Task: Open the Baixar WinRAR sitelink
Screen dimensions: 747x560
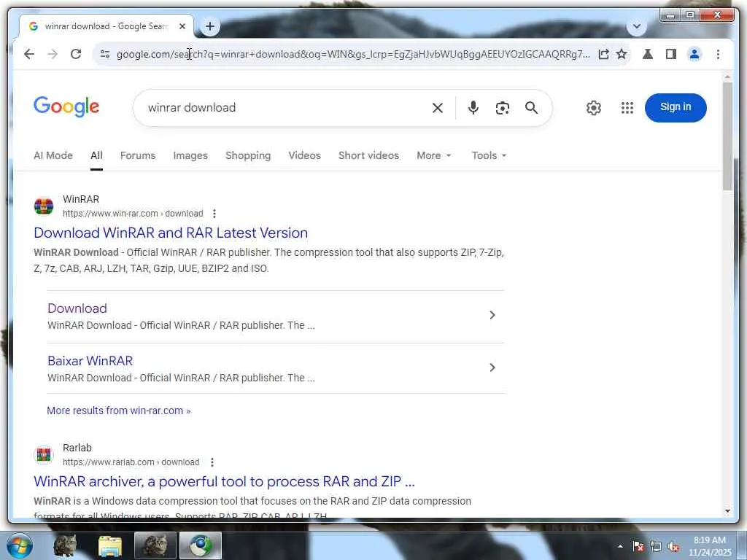Action: coord(90,360)
